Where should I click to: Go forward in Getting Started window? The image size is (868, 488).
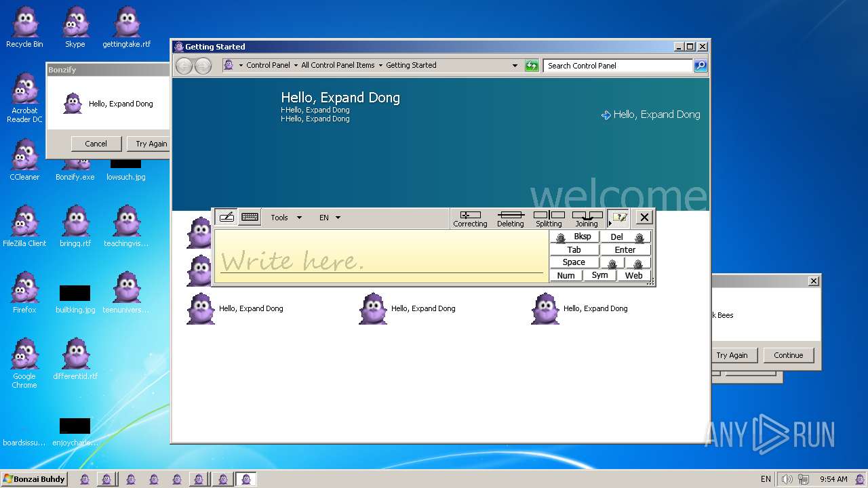coord(203,66)
